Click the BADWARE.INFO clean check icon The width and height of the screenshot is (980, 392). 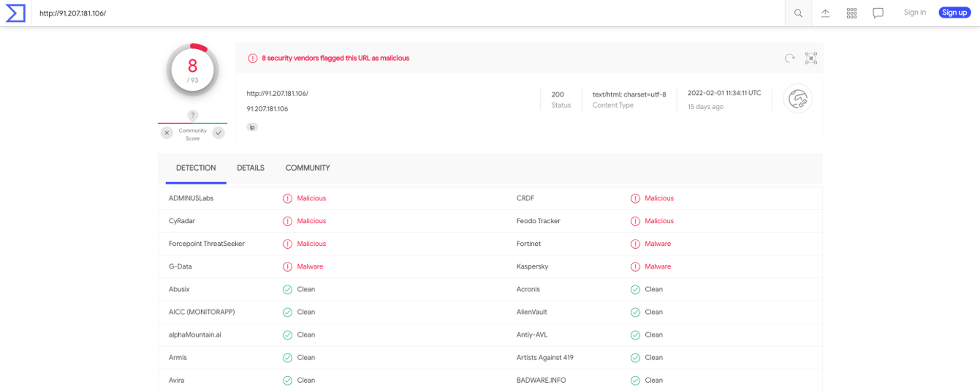tap(635, 380)
